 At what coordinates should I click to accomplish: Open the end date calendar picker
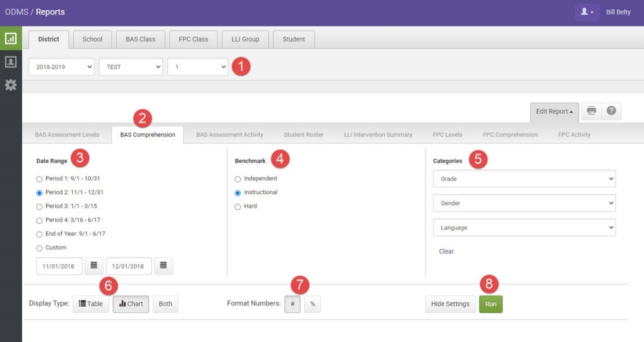[163, 265]
